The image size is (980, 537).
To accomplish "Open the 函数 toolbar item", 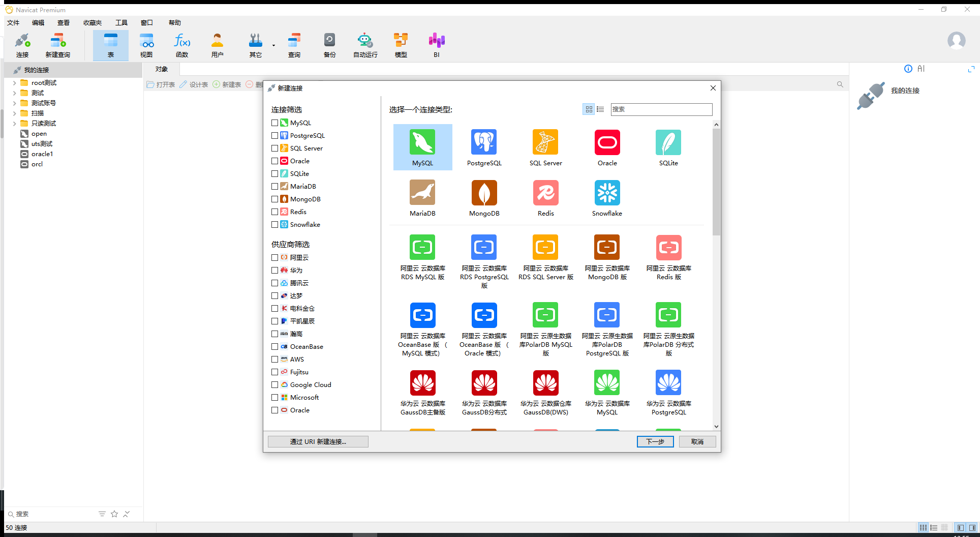I will coord(182,45).
